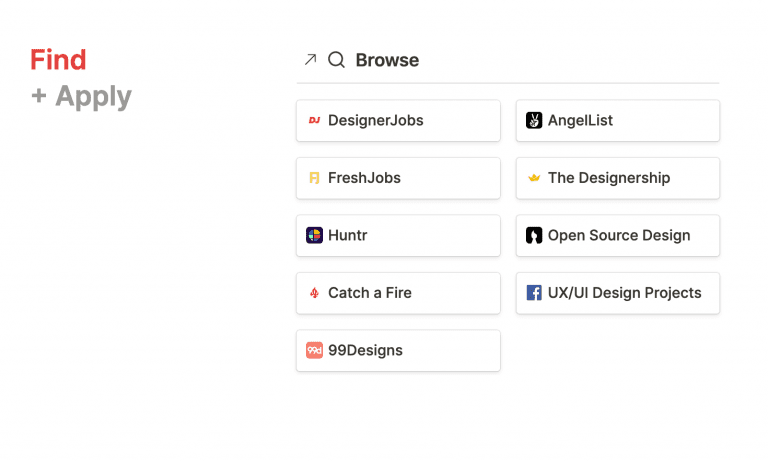Visit The Designership page
This screenshot has width=768, height=462.
point(618,178)
